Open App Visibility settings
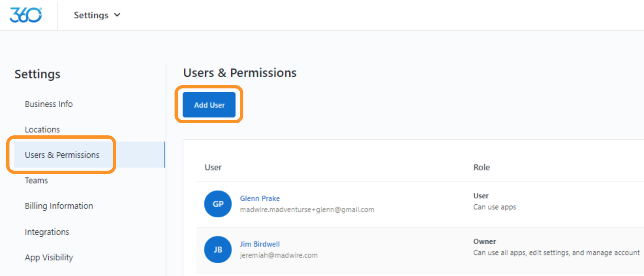Viewport: 644px width, 276px height. click(49, 257)
